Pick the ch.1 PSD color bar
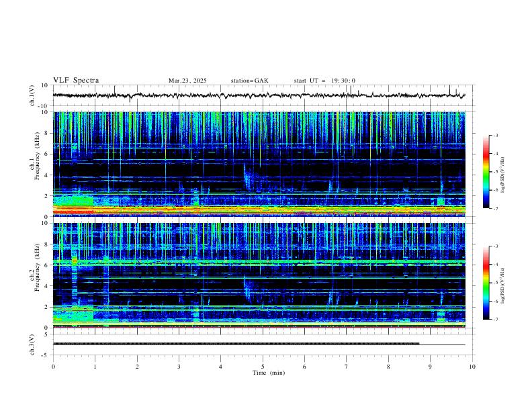This screenshot has width=532, height=411. 486,172
